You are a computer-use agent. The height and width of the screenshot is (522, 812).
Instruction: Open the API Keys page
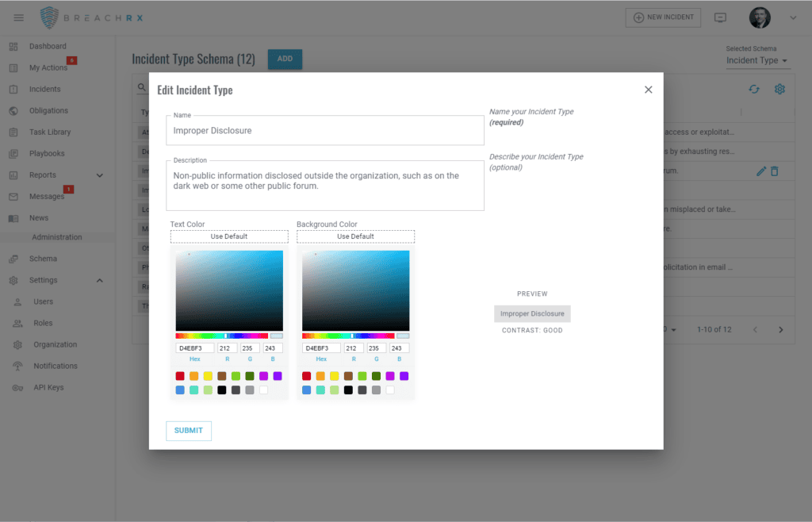(x=49, y=387)
